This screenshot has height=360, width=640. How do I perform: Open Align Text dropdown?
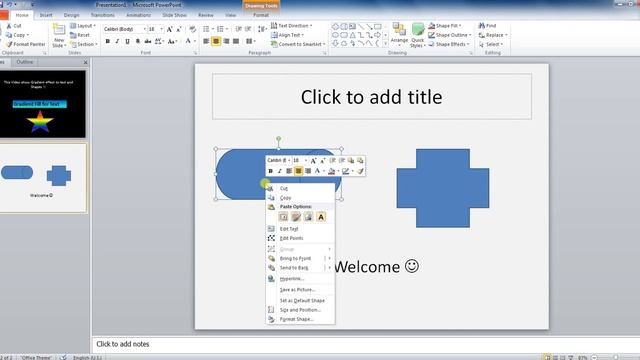[x=287, y=35]
